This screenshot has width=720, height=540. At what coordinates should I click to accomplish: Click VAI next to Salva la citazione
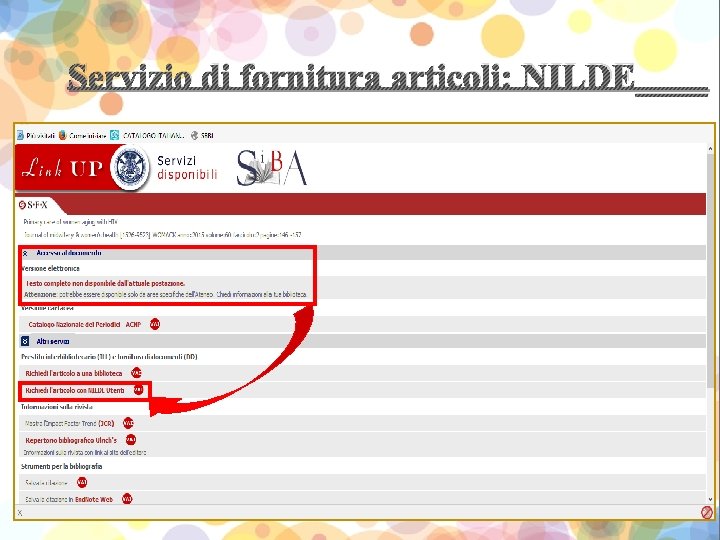(82, 482)
